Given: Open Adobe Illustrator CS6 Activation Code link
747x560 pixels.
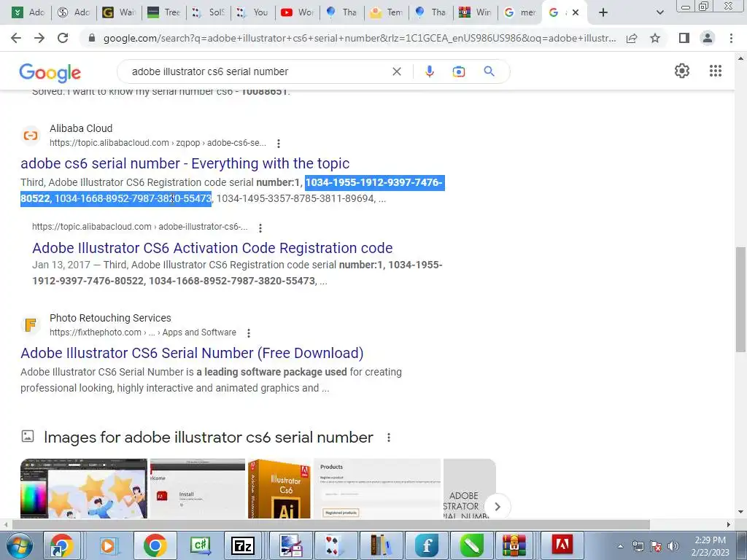Looking at the screenshot, I should [212, 248].
